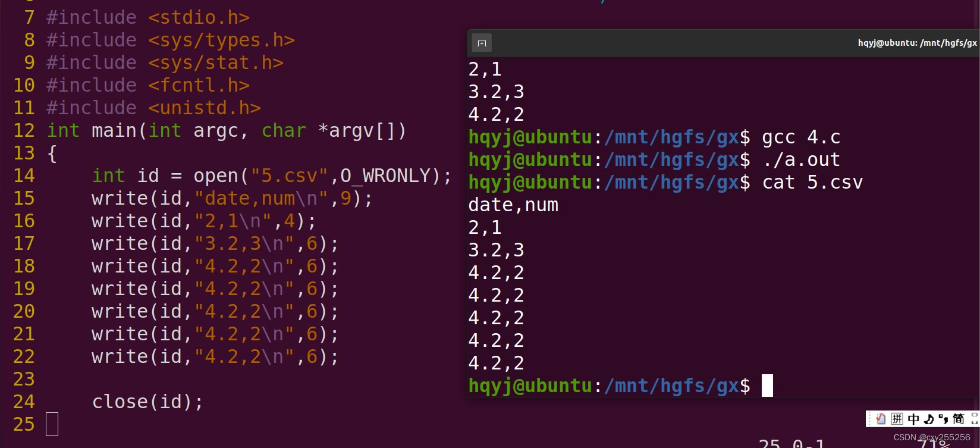Click the 2,1 output just below date,num

click(x=485, y=227)
